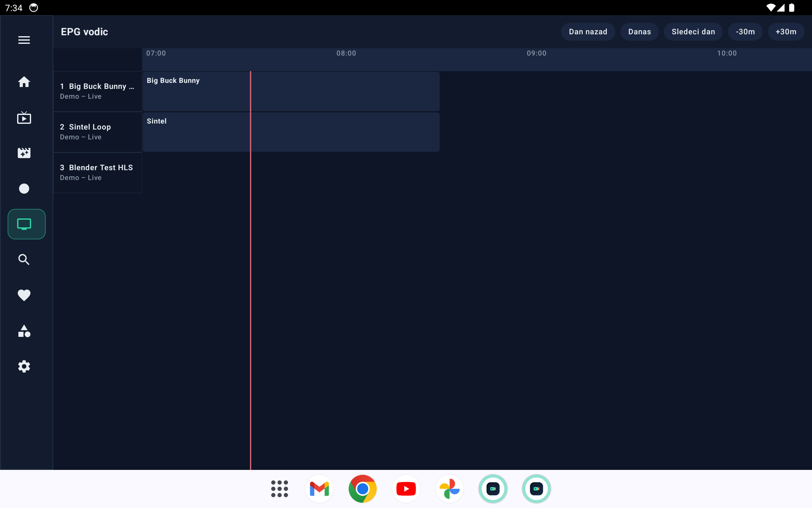Select channel 3 Blender Test HLS

click(x=98, y=173)
